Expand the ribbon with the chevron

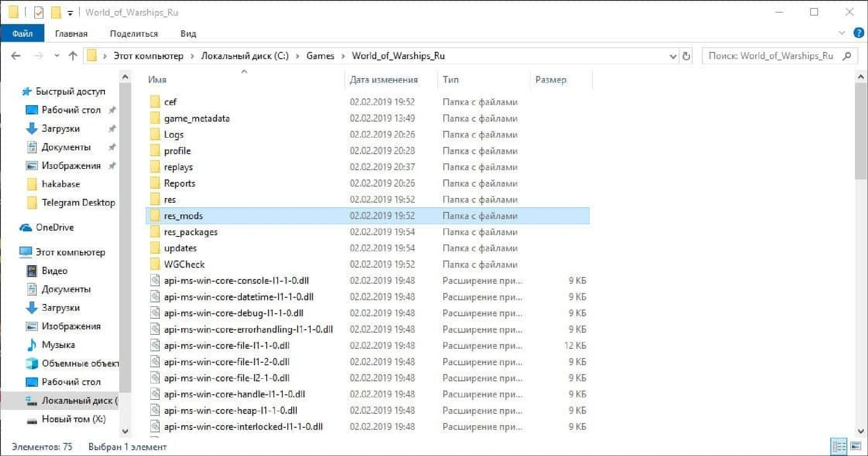coord(841,33)
